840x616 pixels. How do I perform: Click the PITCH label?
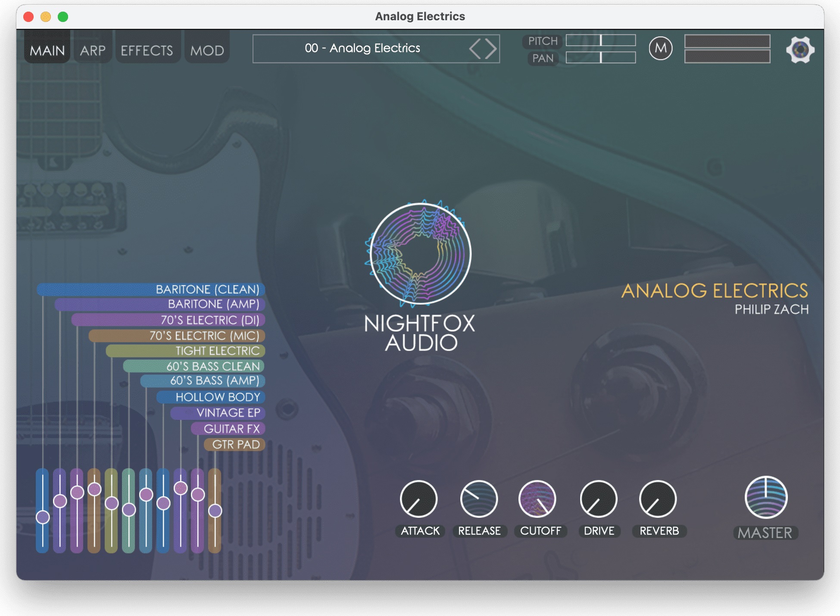tap(543, 41)
